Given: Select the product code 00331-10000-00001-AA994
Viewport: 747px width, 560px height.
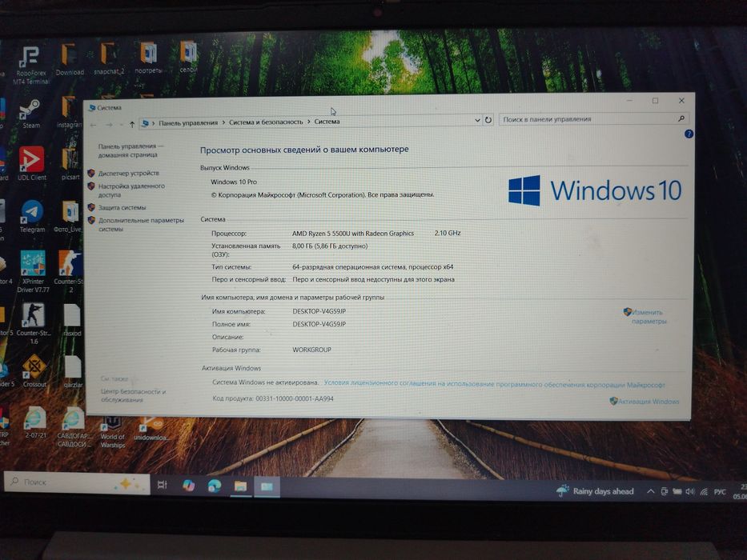Looking at the screenshot, I should 295,398.
